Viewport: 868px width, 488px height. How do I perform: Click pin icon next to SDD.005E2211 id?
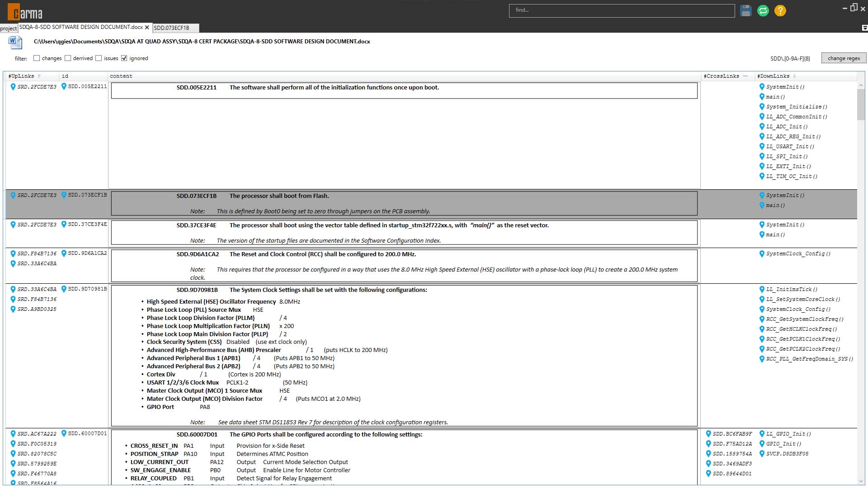tap(64, 86)
